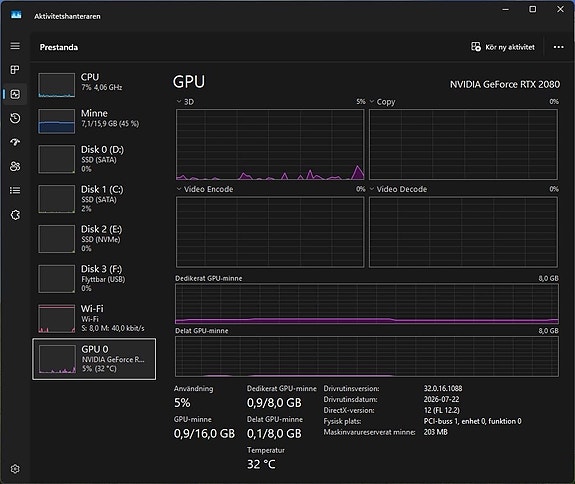The image size is (575, 484).
Task: Select CPU in the performance list
Action: pos(94,85)
